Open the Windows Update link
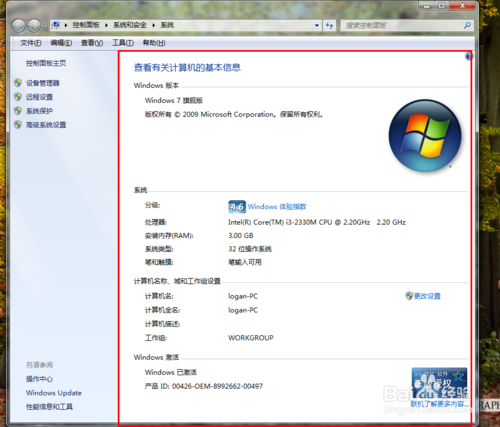 pyautogui.click(x=54, y=393)
